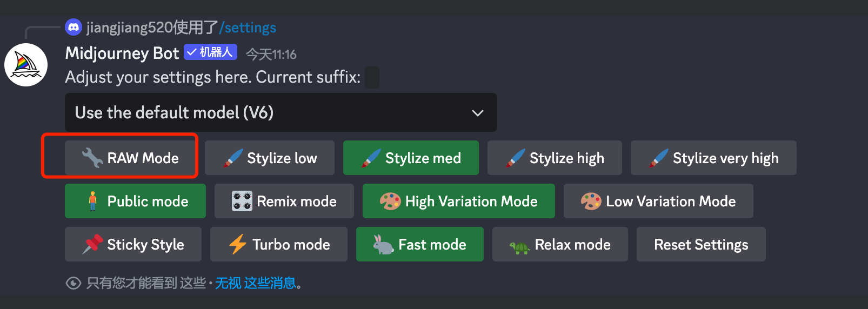Viewport: 868px width, 309px height.
Task: Click the Midjourney Bot username
Action: 122,53
